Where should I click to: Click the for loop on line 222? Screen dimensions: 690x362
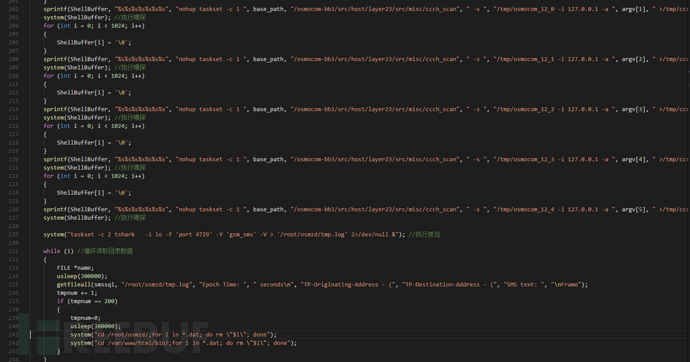point(94,176)
